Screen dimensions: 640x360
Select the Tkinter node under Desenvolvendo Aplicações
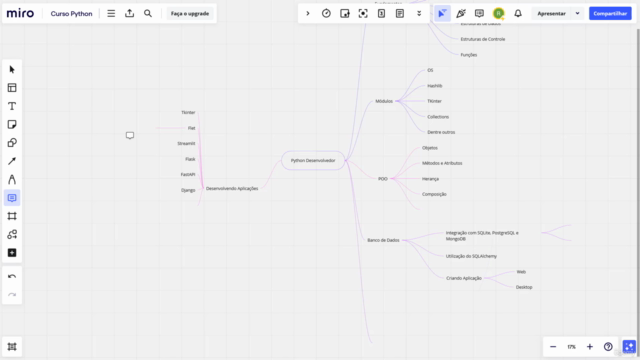coord(188,112)
